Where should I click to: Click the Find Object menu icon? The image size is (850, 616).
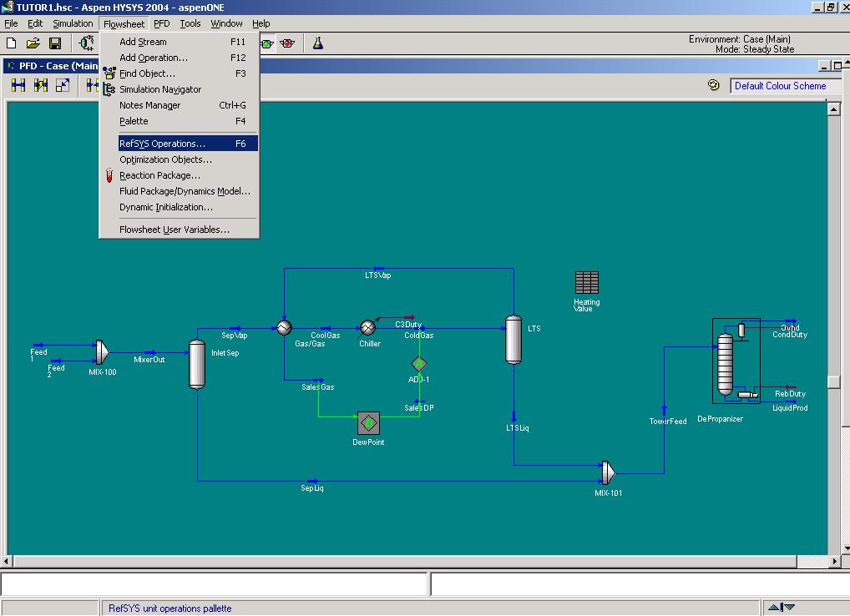(x=109, y=73)
